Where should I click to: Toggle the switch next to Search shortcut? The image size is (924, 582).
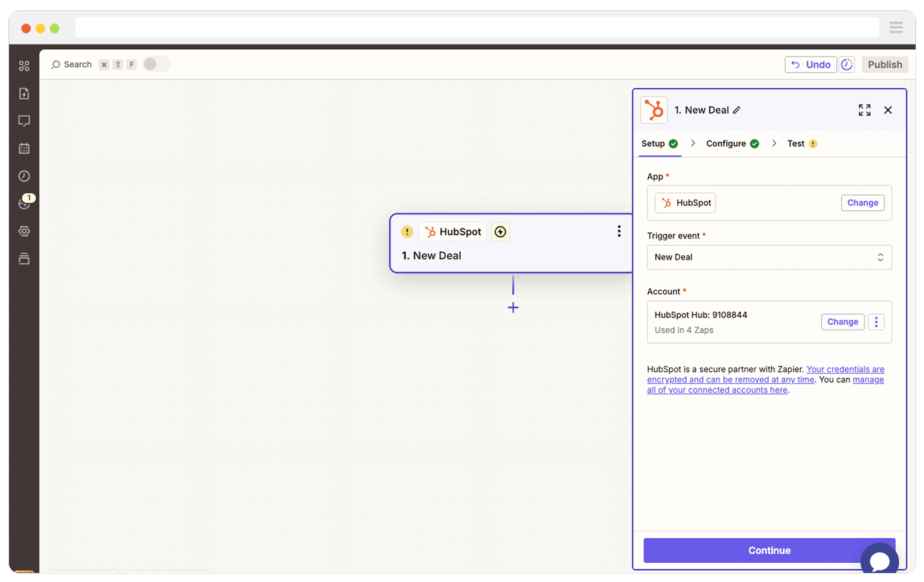(x=156, y=64)
